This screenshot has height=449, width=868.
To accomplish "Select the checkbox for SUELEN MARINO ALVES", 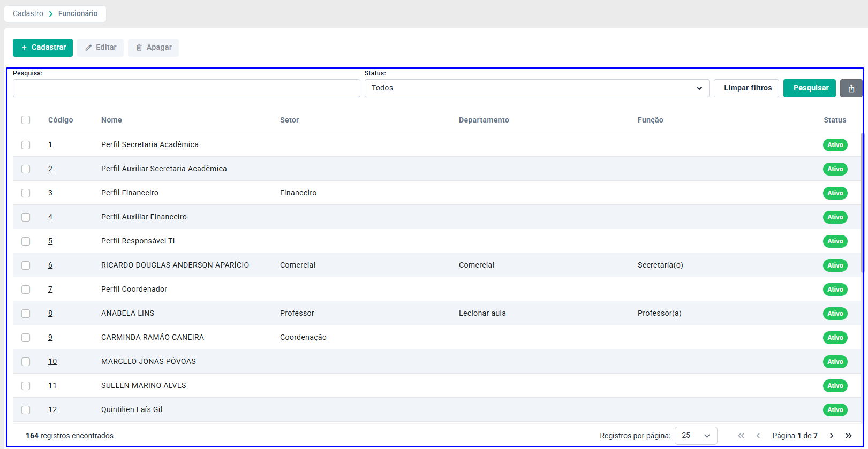I will coord(26,386).
